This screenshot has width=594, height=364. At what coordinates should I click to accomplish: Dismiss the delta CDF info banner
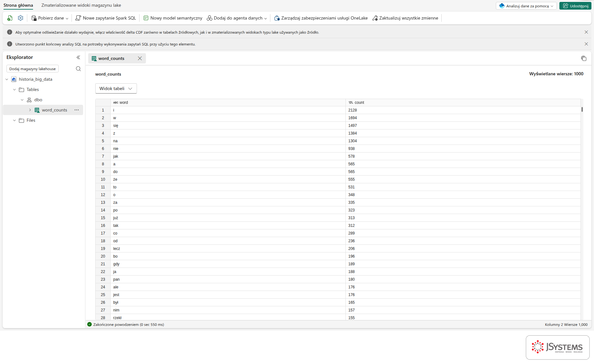[586, 32]
